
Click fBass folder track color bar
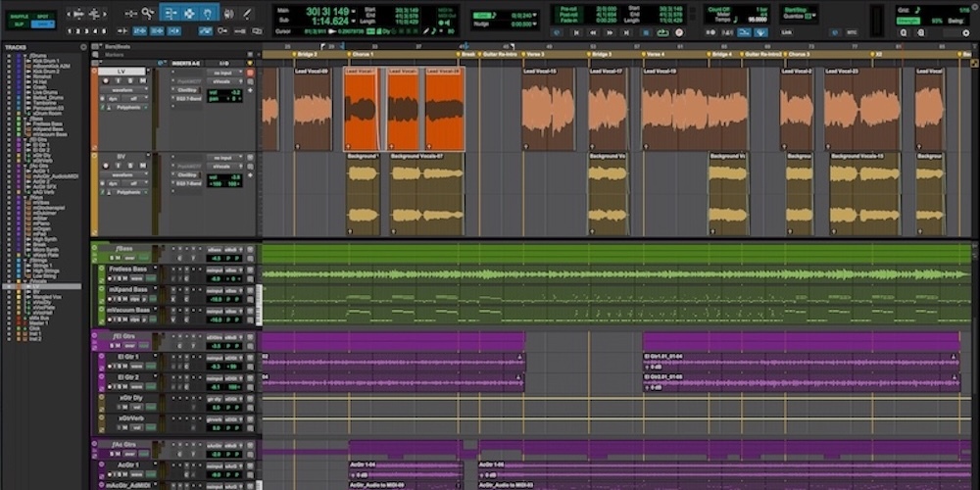point(94,252)
